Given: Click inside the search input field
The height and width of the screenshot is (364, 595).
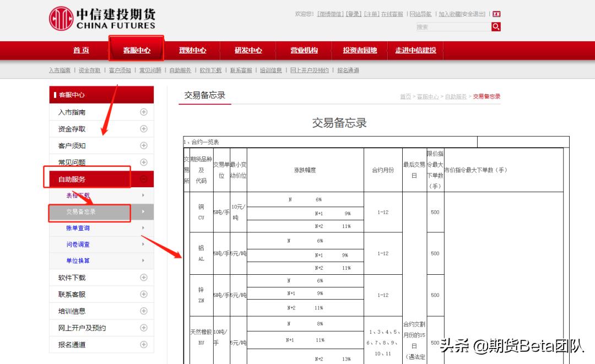Looking at the screenshot, I should pos(452,26).
